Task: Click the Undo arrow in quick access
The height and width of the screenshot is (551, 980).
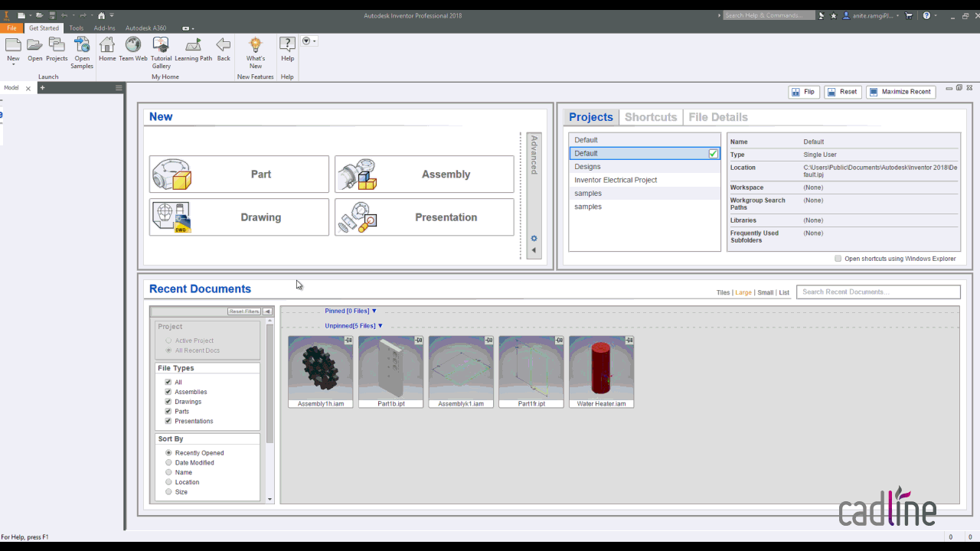Action: pos(64,15)
